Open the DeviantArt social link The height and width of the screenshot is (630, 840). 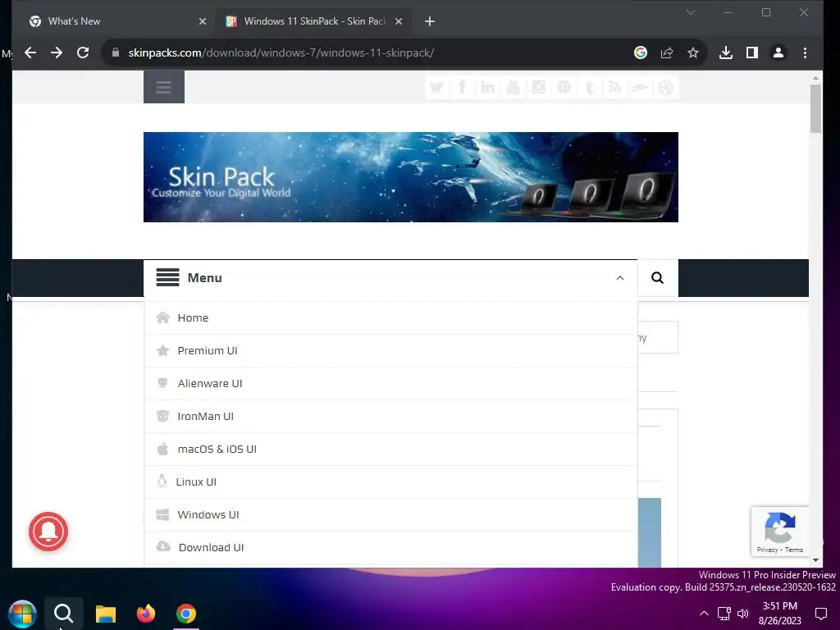640,87
